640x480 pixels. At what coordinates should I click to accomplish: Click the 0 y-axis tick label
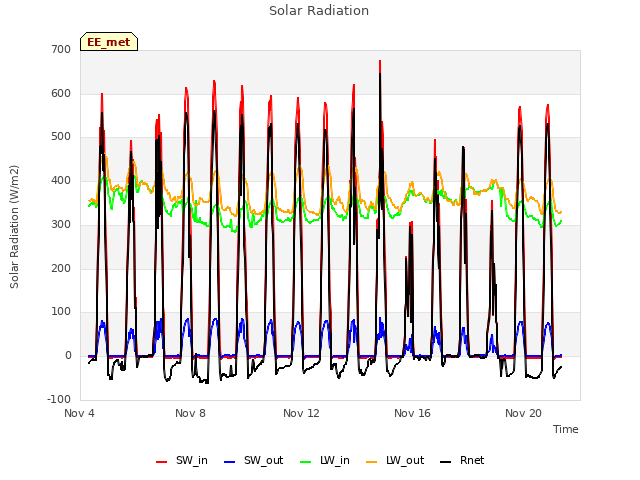pyautogui.click(x=68, y=356)
